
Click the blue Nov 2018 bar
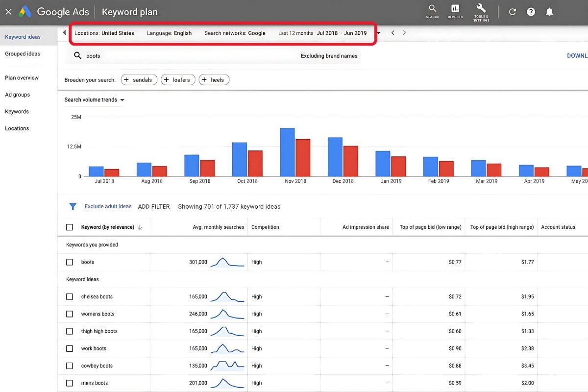[x=287, y=152]
